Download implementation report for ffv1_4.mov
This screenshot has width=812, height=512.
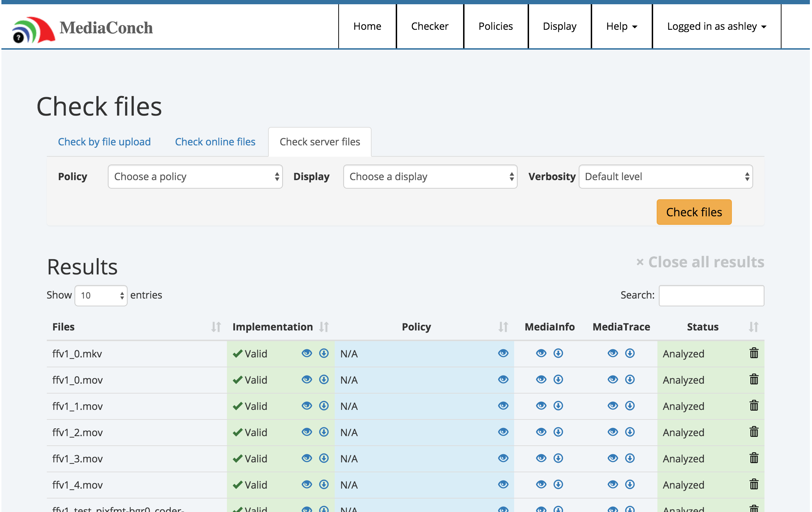pos(324,484)
